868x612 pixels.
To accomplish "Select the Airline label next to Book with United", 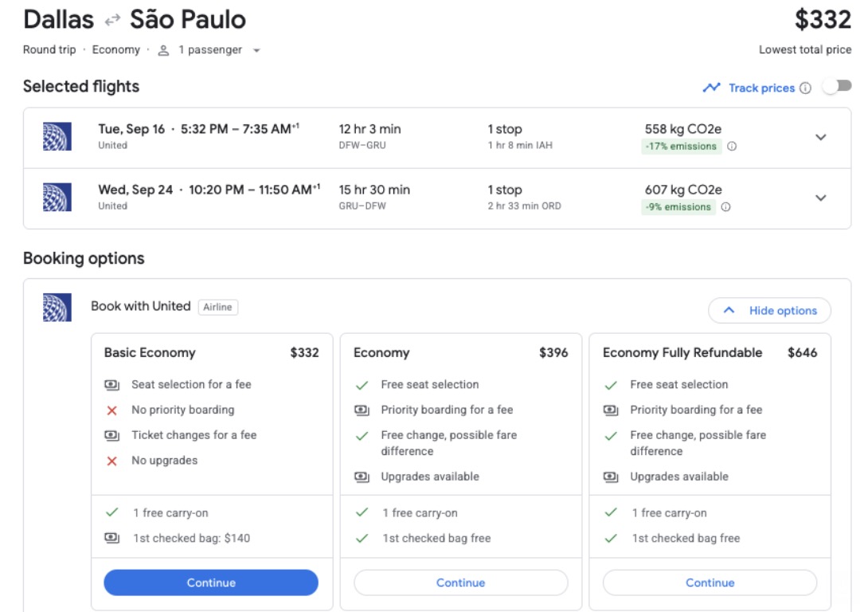I will [218, 305].
